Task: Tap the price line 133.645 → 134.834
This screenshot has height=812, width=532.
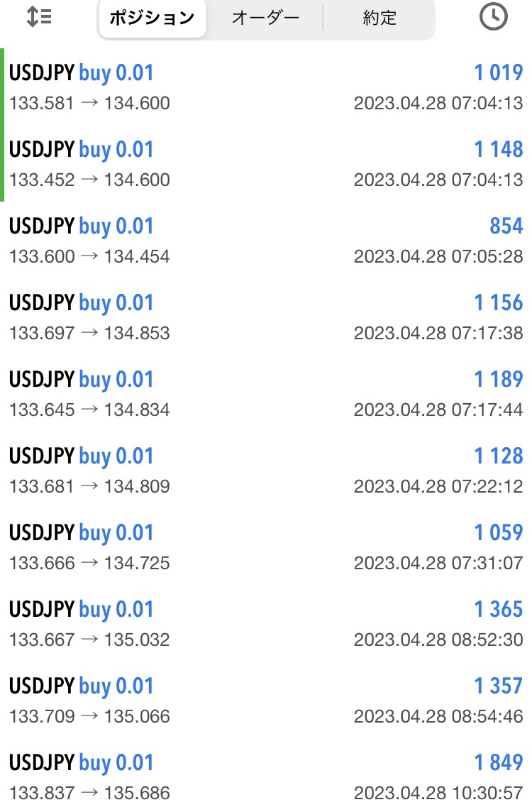Action: 89,410
